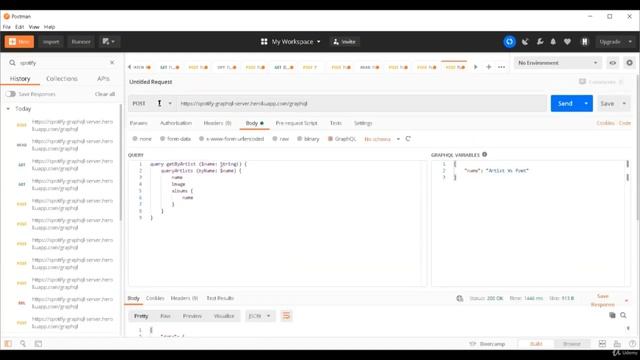This screenshot has height=360, width=640.
Task: Click the sidebar history vertical scrollbar
Action: click(120, 162)
